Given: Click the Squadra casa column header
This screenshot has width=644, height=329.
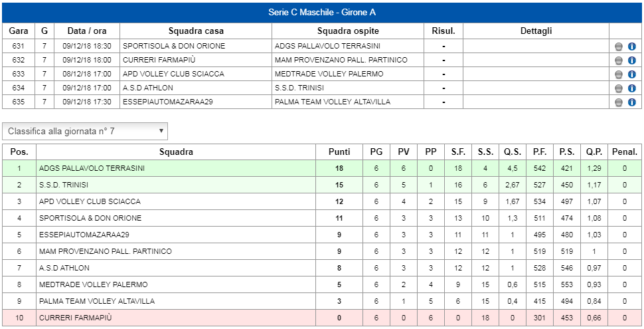Looking at the screenshot, I should (196, 31).
